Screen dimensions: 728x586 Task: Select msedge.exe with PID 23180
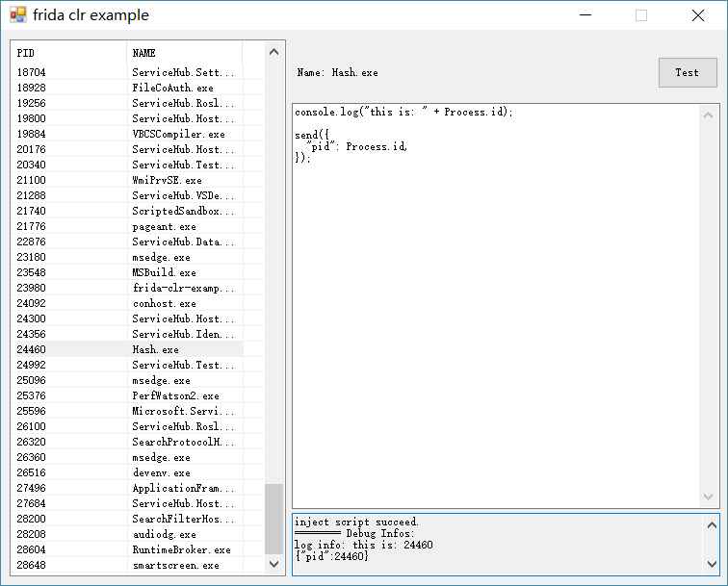[x=127, y=257]
